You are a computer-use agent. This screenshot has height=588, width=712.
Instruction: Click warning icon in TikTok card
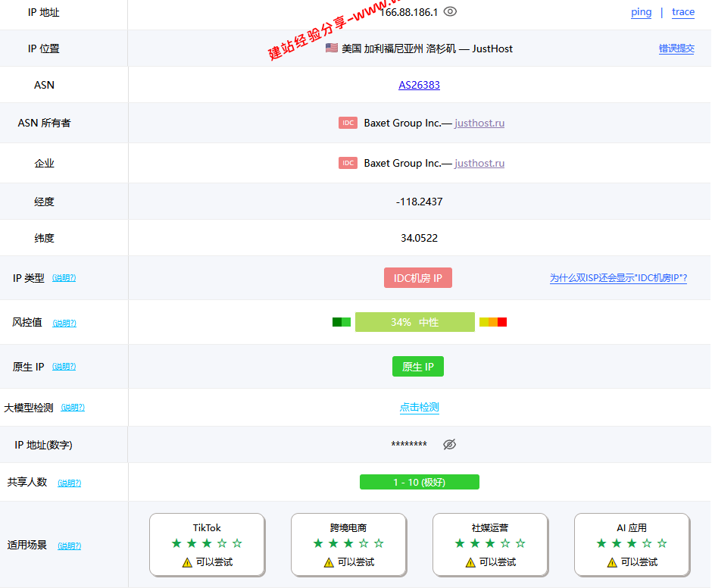(x=187, y=562)
